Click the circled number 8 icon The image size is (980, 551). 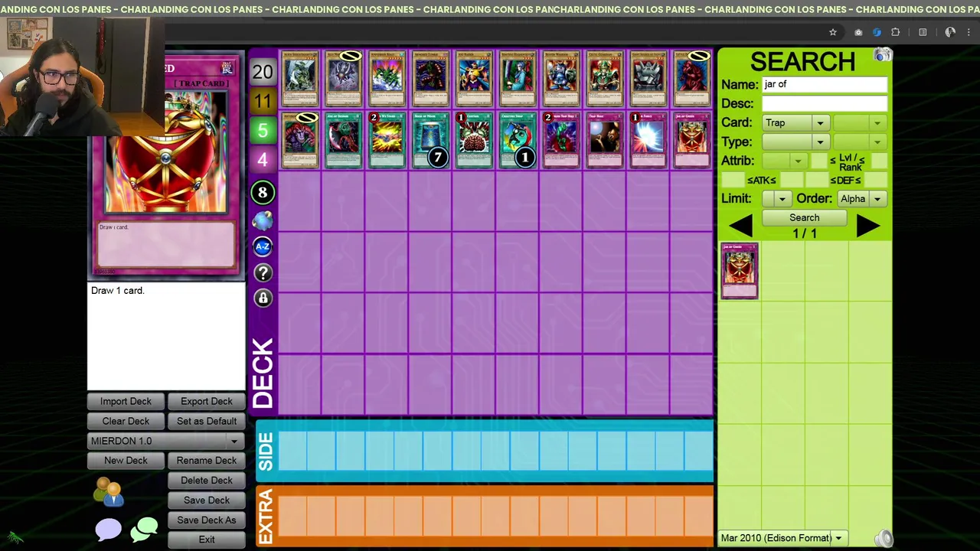click(263, 193)
